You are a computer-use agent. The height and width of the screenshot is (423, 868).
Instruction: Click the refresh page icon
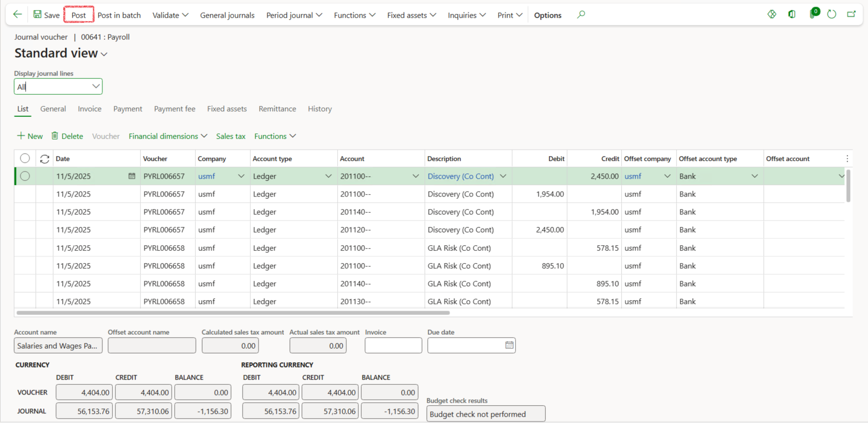tap(831, 15)
